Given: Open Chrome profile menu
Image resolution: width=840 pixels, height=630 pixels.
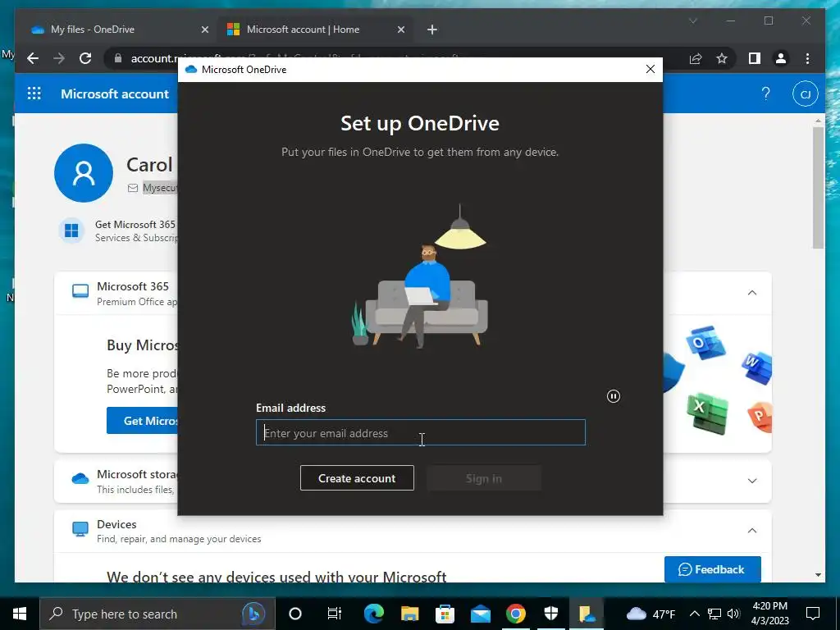Looking at the screenshot, I should [781, 58].
